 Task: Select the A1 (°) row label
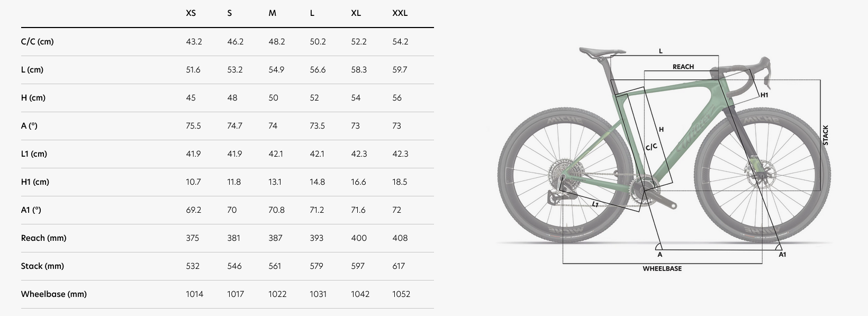31,210
